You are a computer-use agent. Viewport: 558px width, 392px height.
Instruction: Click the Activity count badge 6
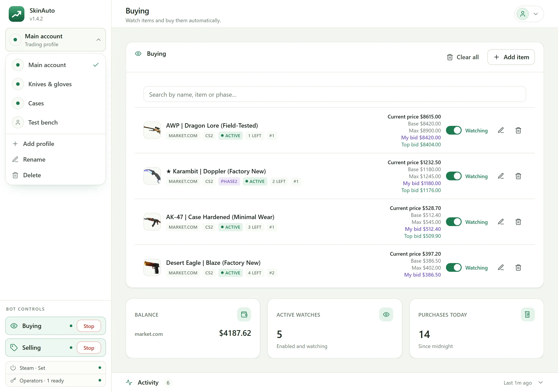click(168, 383)
